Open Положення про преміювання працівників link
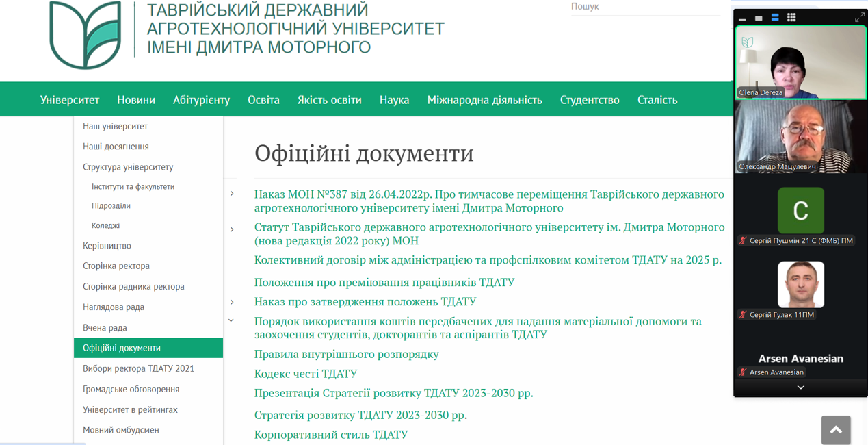 (384, 282)
